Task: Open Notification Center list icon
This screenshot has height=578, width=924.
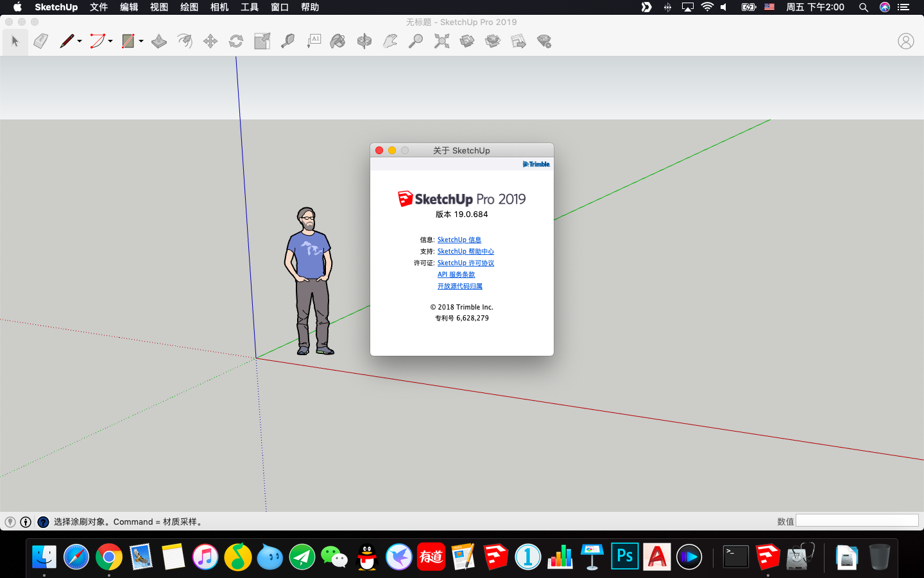Action: (x=903, y=7)
